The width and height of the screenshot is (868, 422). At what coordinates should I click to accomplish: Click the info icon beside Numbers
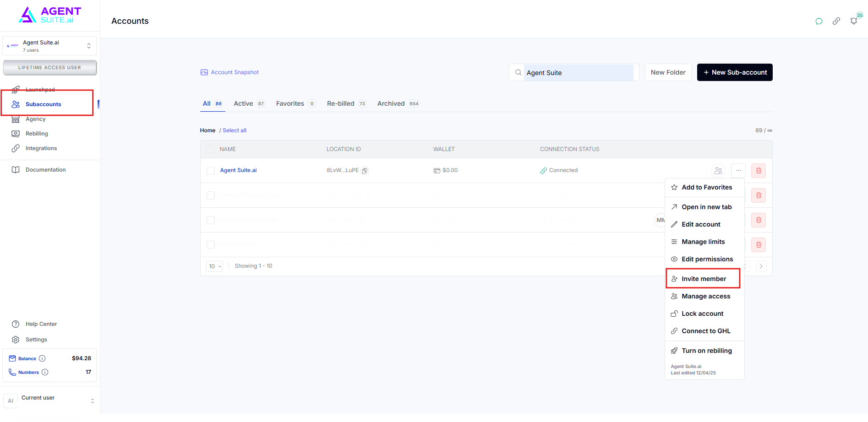tap(45, 372)
